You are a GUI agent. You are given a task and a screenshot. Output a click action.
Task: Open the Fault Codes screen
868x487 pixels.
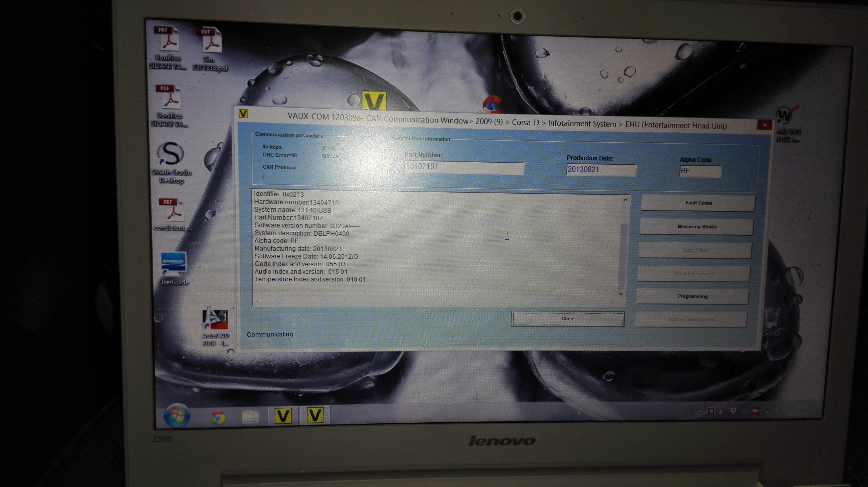698,203
